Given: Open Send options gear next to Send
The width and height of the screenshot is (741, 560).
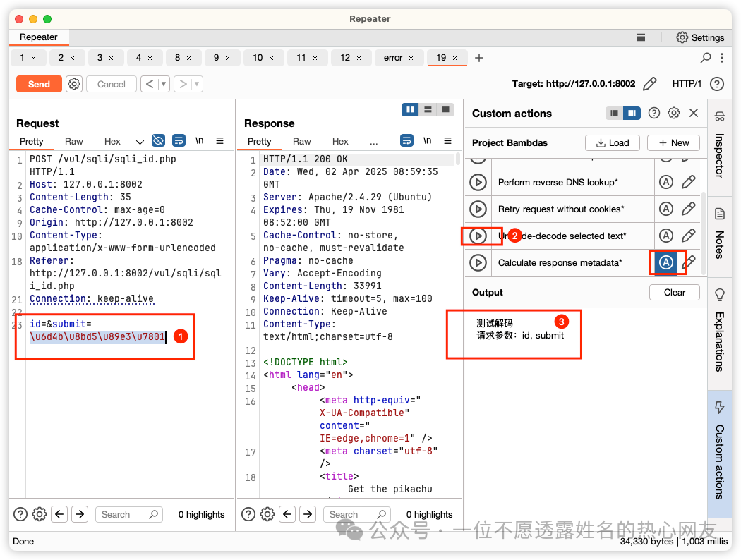Looking at the screenshot, I should (74, 84).
